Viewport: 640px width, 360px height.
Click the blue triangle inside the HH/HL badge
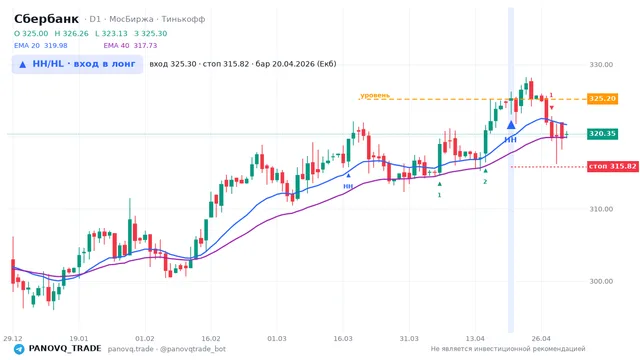pos(22,64)
